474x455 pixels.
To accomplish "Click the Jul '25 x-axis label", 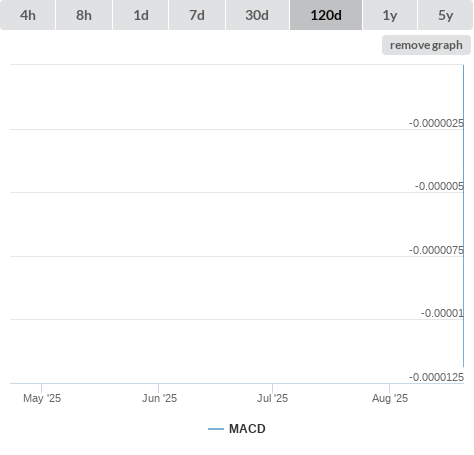I will (272, 398).
